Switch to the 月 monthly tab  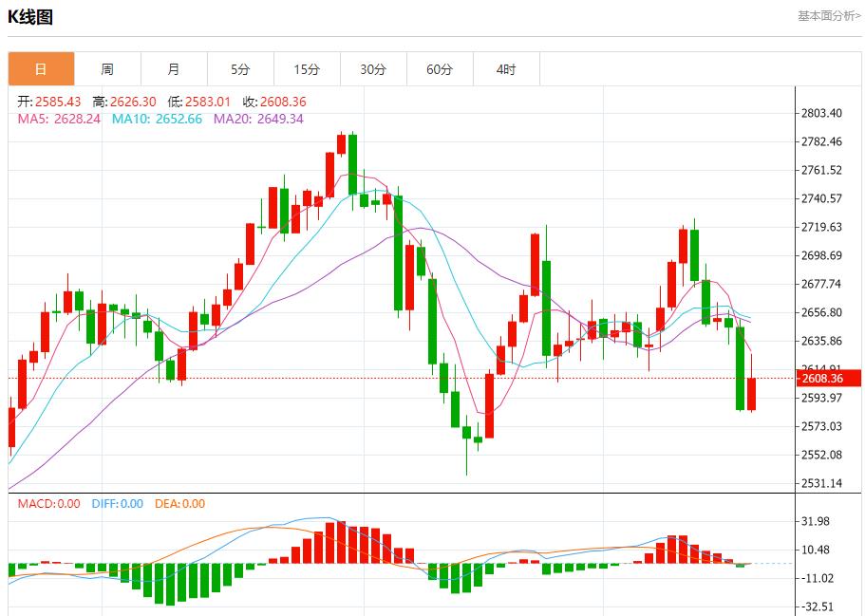(174, 69)
